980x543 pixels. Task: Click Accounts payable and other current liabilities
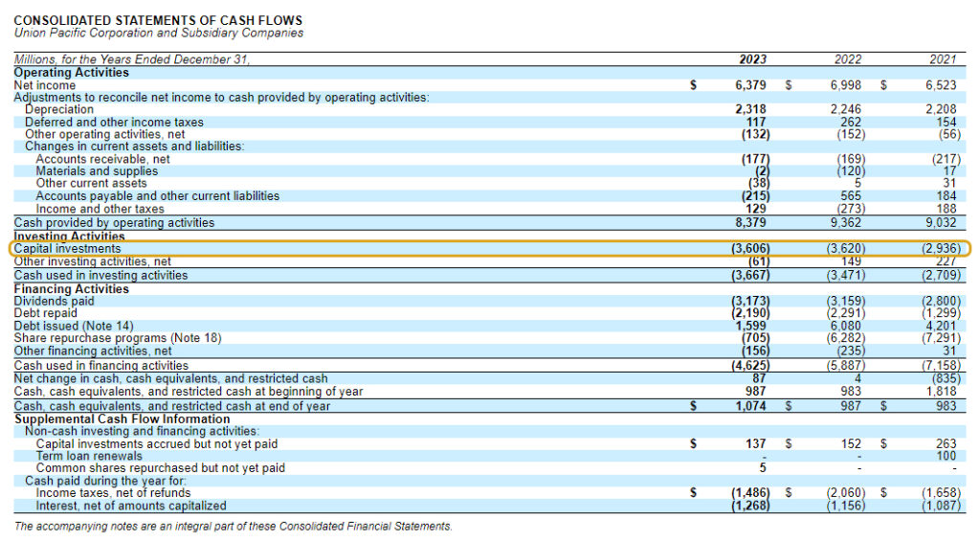pos(158,195)
